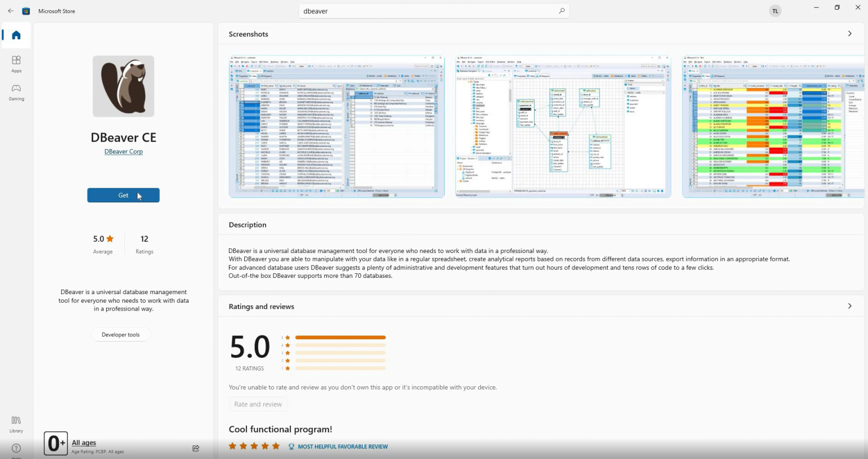
Task: Select the Developer tools category tag
Action: (120, 335)
